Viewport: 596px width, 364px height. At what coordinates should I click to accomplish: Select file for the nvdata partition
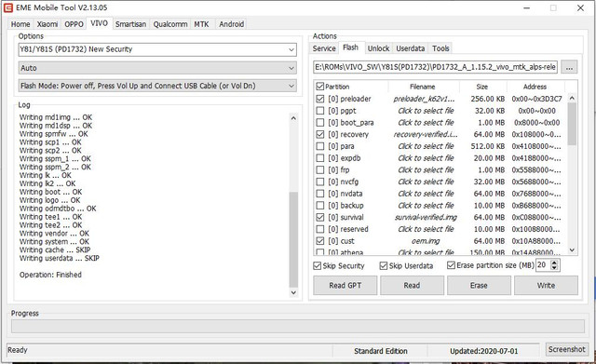tap(426, 194)
